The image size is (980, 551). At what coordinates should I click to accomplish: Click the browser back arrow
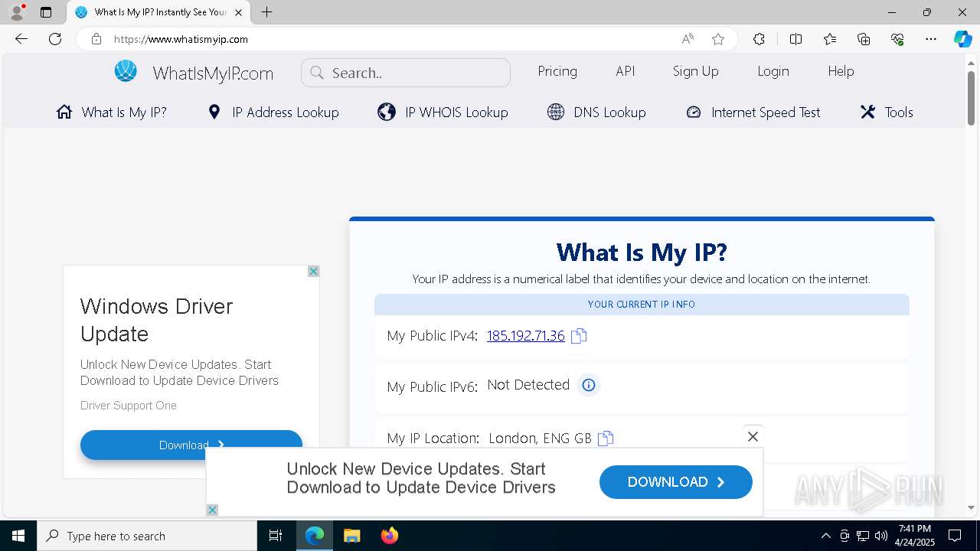coord(21,39)
